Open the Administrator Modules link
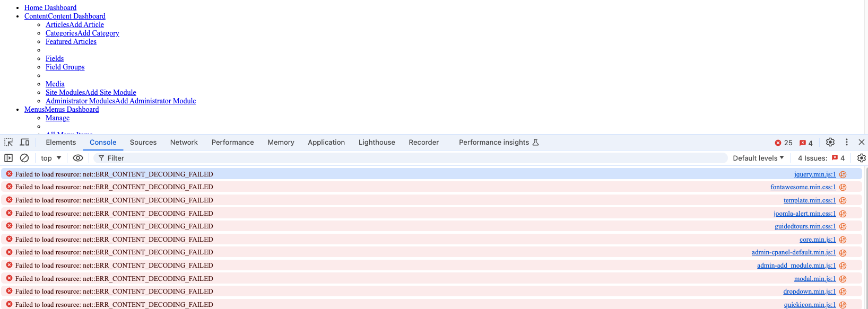The height and width of the screenshot is (309, 868). pos(120,101)
